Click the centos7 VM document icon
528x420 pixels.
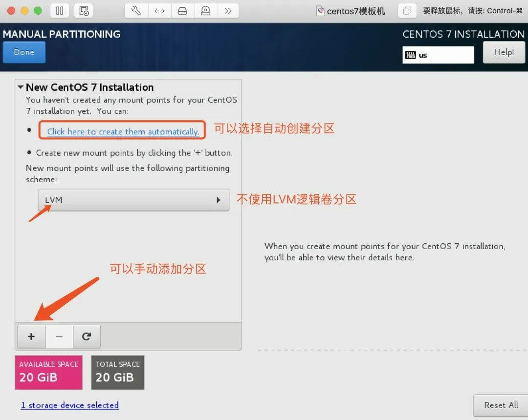tap(320, 11)
